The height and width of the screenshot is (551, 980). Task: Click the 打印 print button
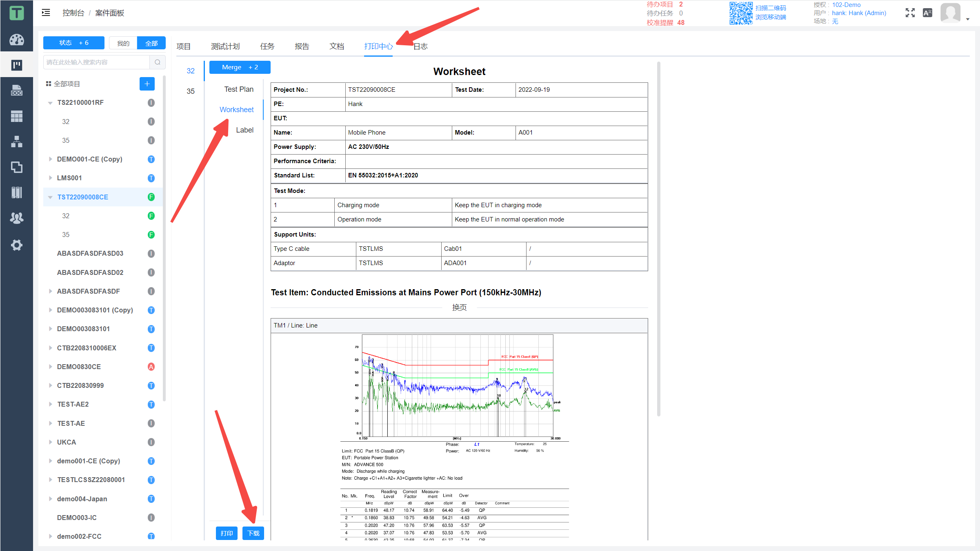227,533
